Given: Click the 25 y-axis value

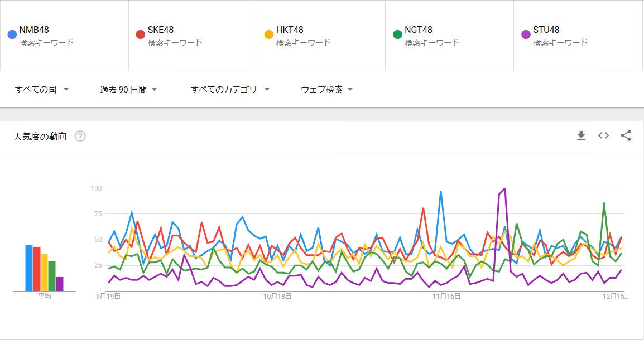Looking at the screenshot, I should (98, 265).
